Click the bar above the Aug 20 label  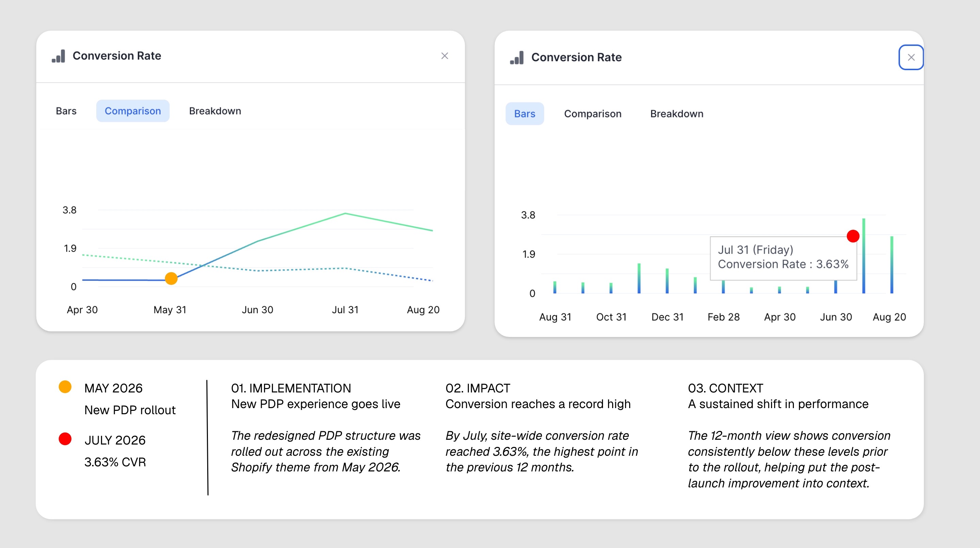[892, 265]
